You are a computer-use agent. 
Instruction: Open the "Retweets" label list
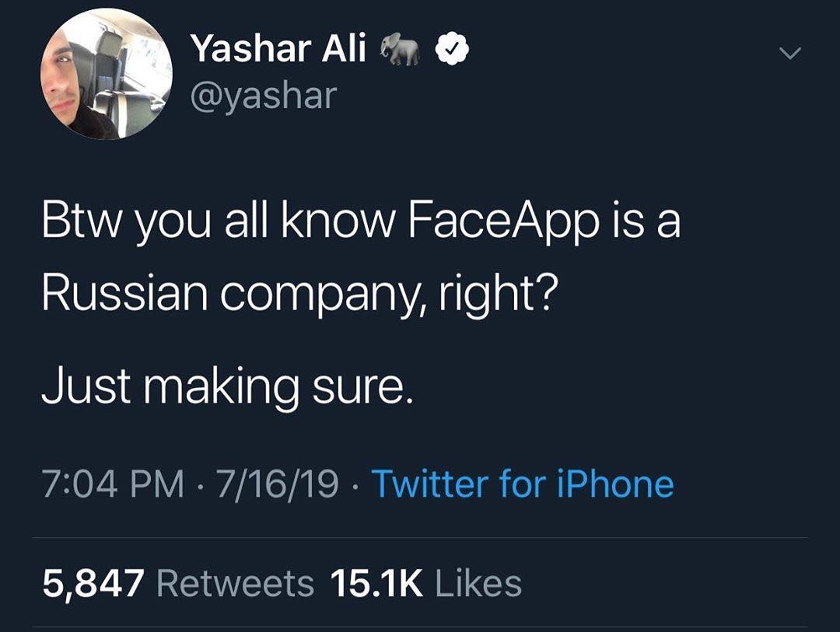(236, 583)
